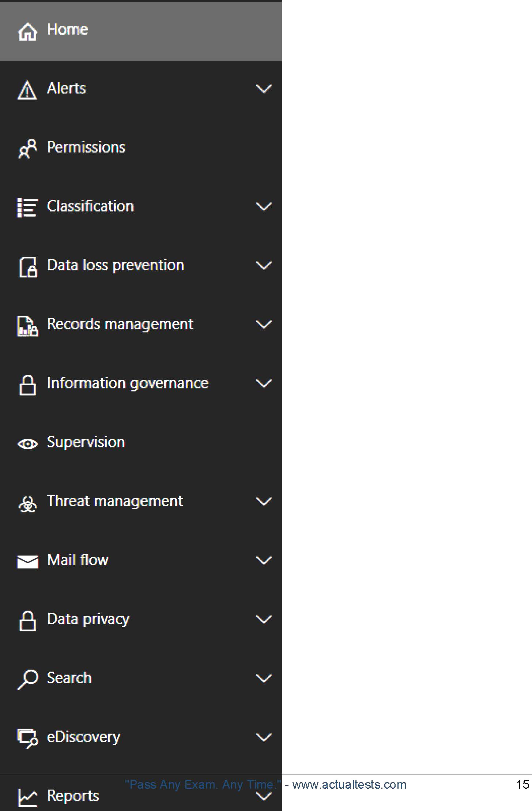Click the Permissions people icon
Image resolution: width=532 pixels, height=811 pixels.
click(27, 149)
